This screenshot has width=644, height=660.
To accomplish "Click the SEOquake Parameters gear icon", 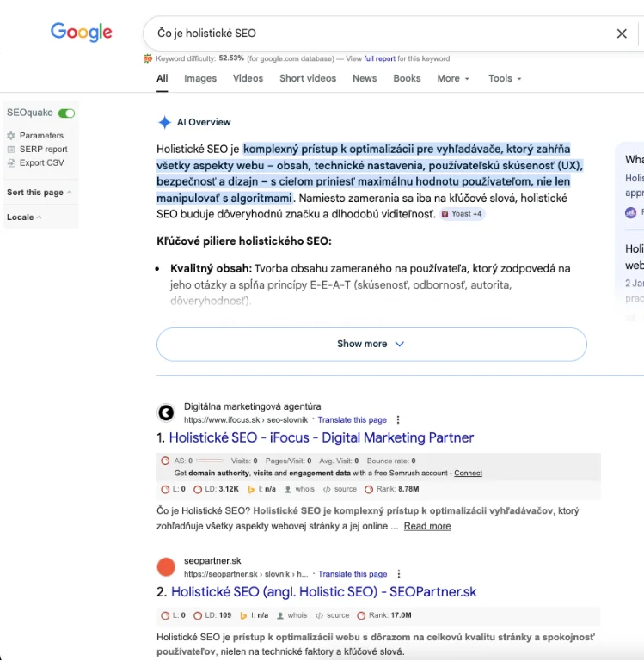I will pyautogui.click(x=11, y=136).
